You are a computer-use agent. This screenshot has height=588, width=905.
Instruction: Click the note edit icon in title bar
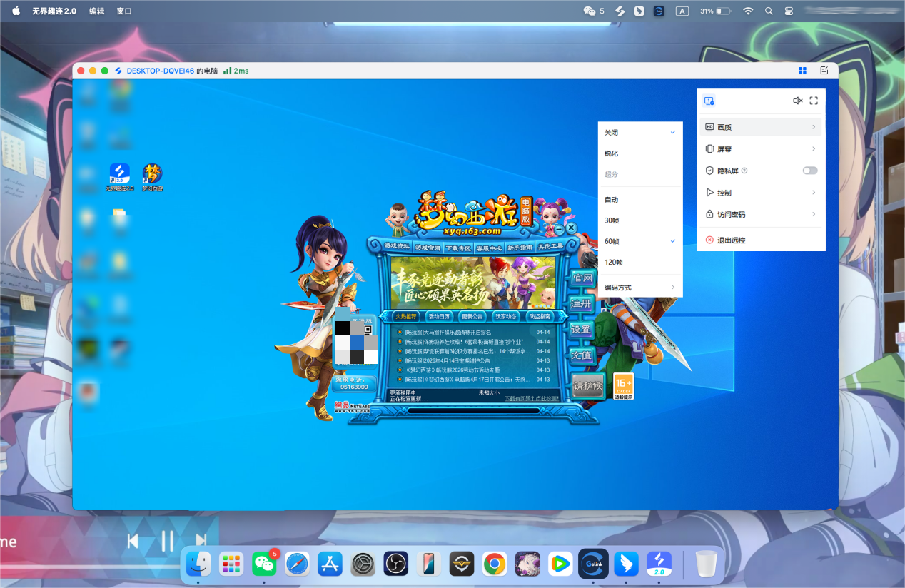[x=824, y=71]
